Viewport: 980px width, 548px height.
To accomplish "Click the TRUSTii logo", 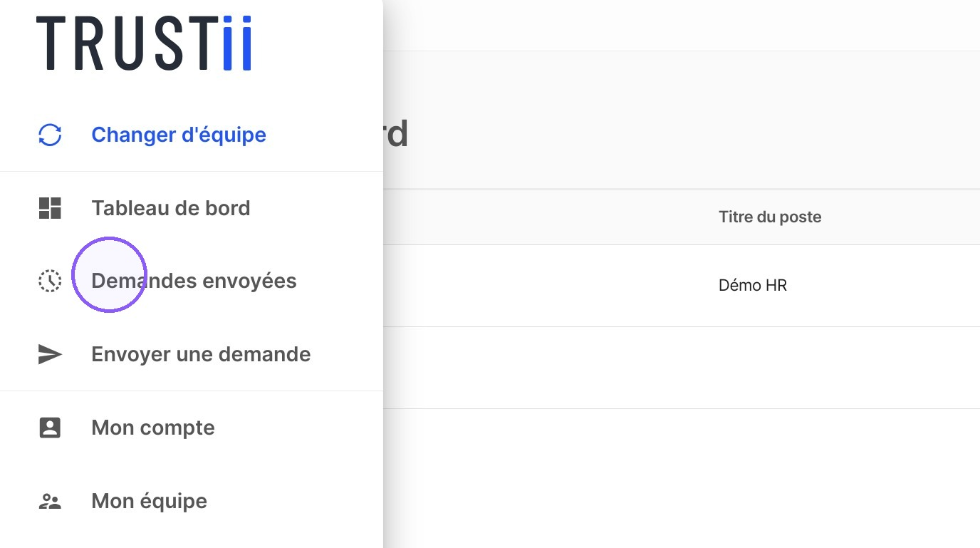I will (144, 44).
